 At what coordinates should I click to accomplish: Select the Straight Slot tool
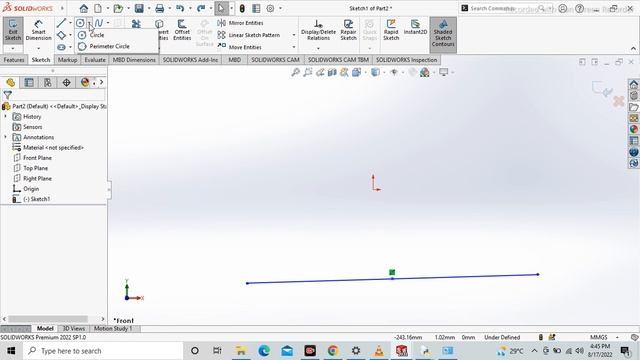61,47
